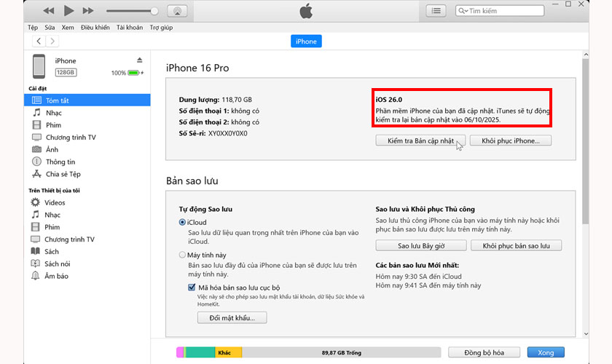Open Sách nói in the sidebar

click(x=57, y=264)
